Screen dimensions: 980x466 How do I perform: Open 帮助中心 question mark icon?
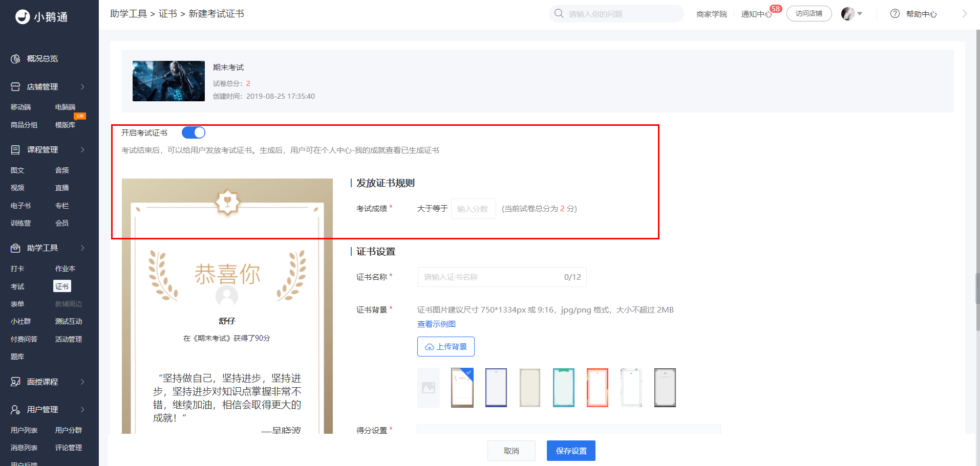[895, 14]
